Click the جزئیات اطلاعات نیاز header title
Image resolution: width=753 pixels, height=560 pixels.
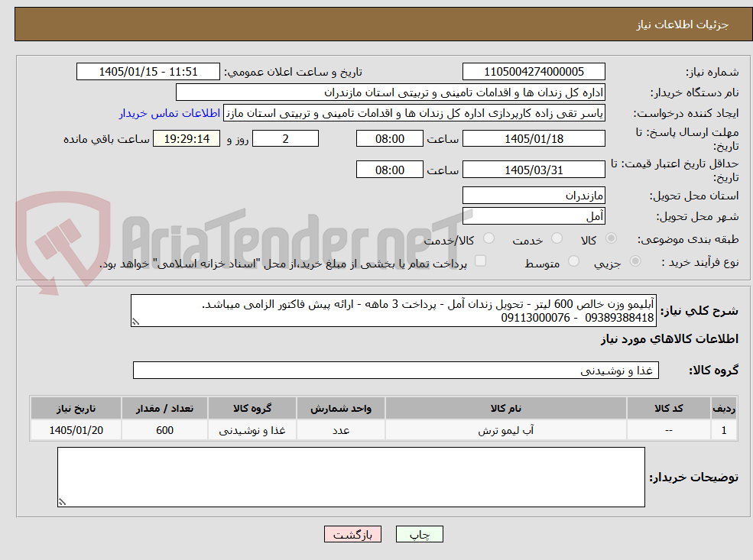point(683,24)
